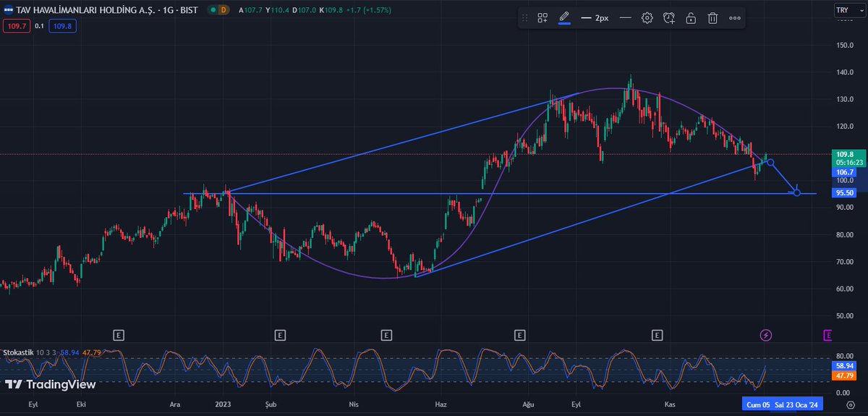Viewport: 868px width, 416px height.
Task: Click the 60.00 price axis label
Action: coord(845,289)
